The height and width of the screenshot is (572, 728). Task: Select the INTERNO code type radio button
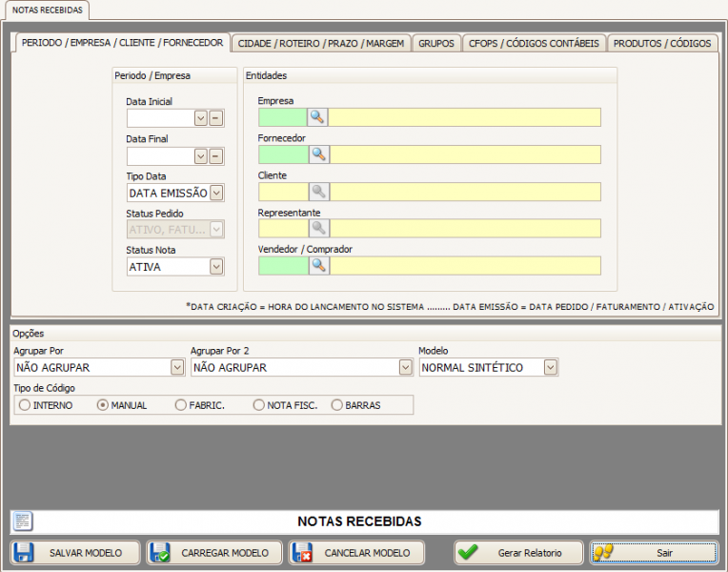25,405
